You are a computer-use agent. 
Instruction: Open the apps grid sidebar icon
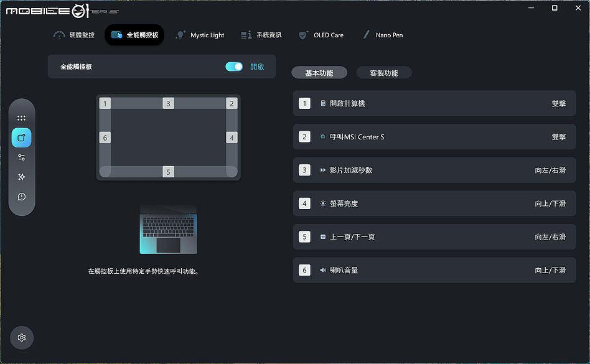(21, 118)
